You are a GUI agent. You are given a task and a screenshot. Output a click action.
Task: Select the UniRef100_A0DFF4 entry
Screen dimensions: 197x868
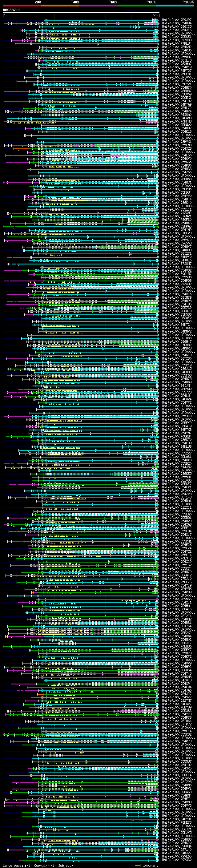click(177, 775)
